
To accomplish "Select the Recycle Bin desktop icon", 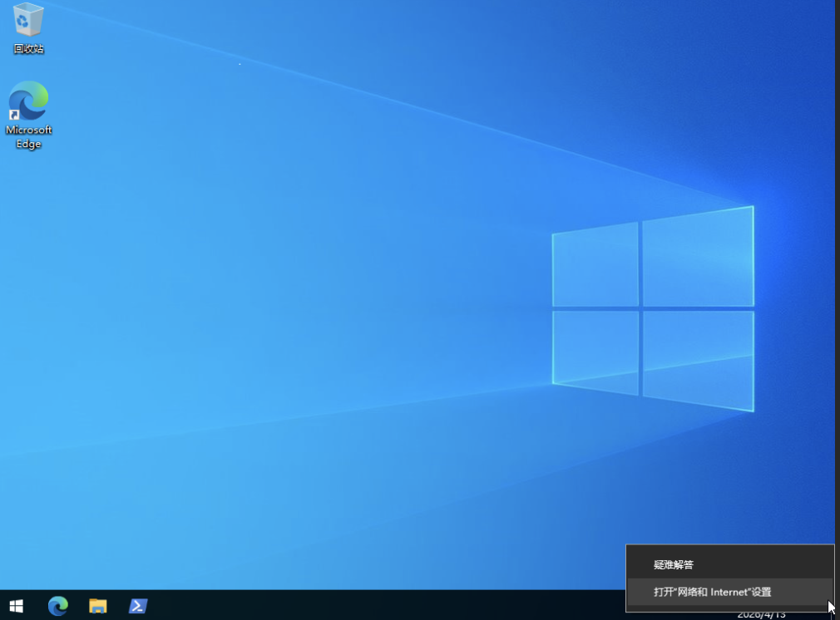I will pyautogui.click(x=28, y=20).
